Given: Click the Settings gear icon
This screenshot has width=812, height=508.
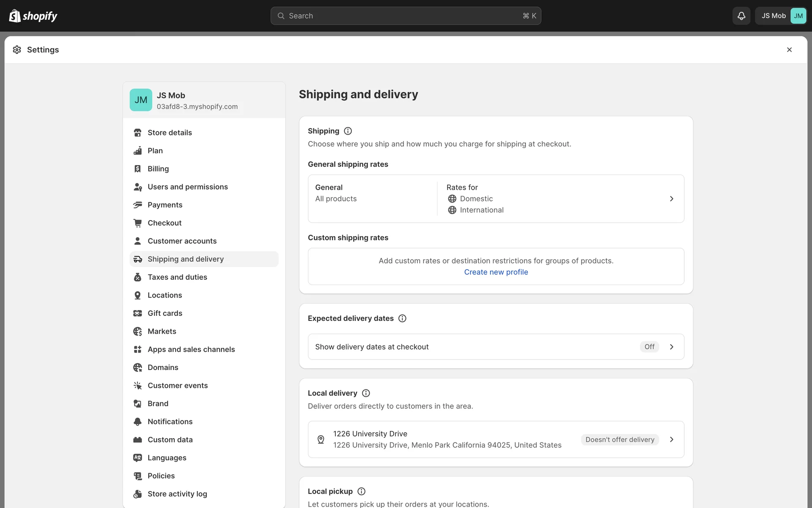Looking at the screenshot, I should pos(17,50).
